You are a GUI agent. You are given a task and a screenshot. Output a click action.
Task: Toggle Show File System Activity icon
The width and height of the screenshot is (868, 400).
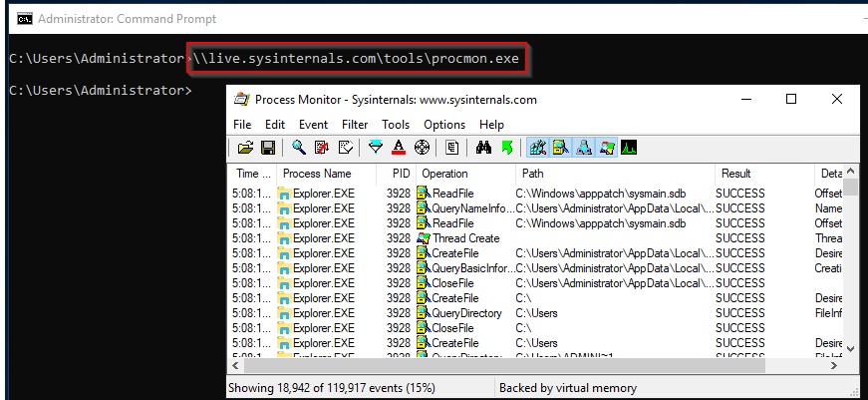(x=560, y=148)
